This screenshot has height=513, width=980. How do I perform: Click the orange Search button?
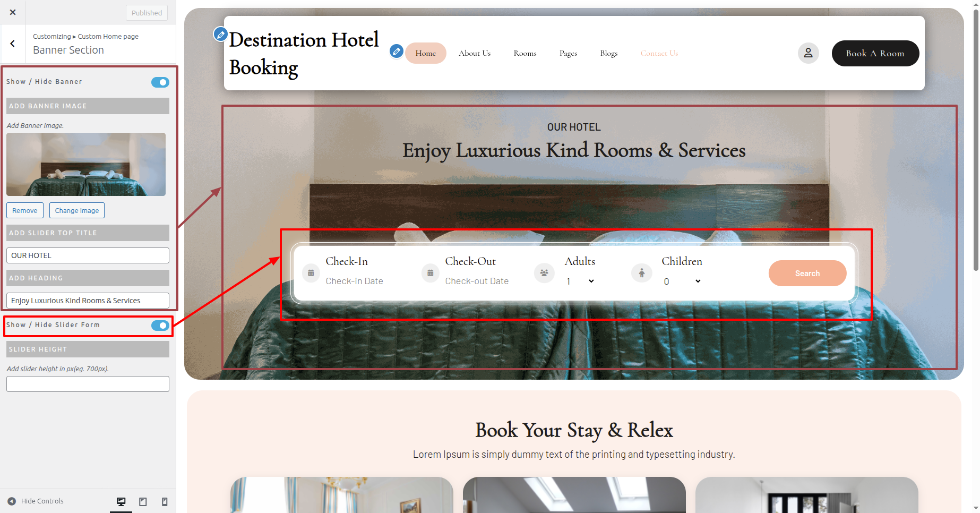807,273
